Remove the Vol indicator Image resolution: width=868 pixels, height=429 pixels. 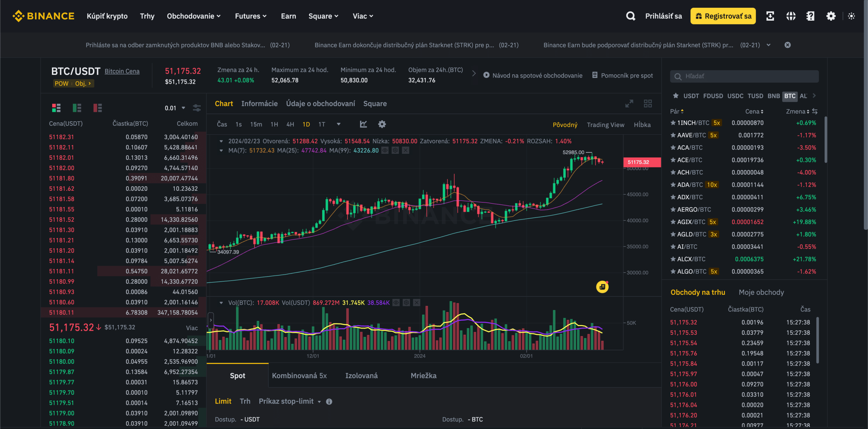click(417, 303)
